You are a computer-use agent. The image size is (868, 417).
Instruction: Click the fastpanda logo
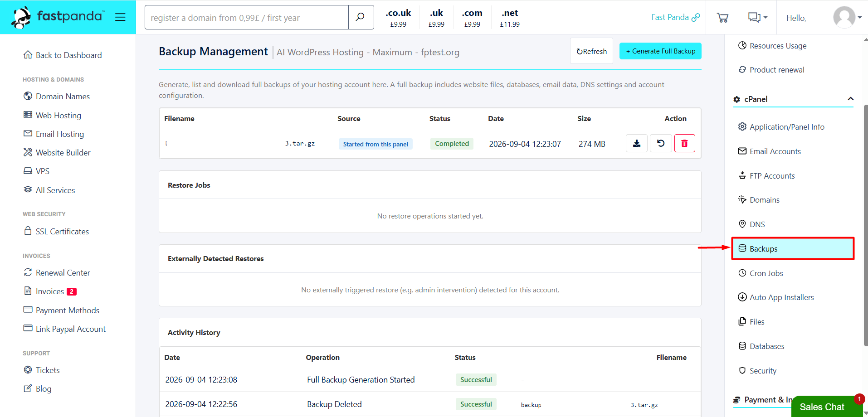(58, 17)
